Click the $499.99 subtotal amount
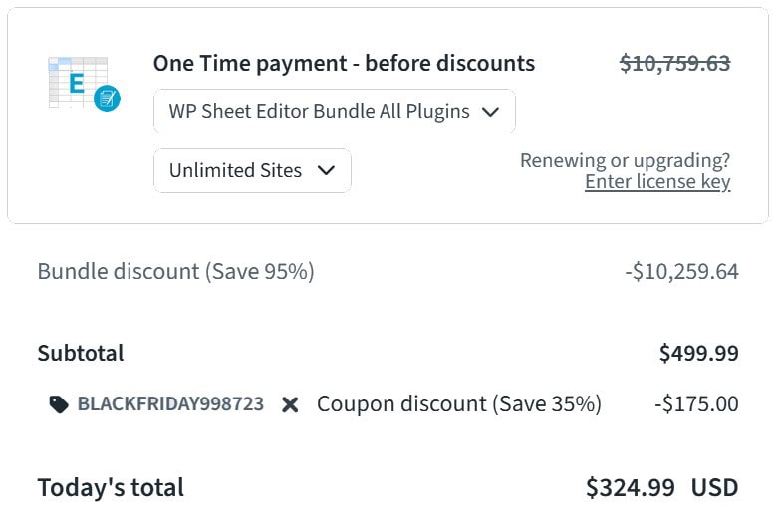The width and height of the screenshot is (776, 532). (x=698, y=353)
